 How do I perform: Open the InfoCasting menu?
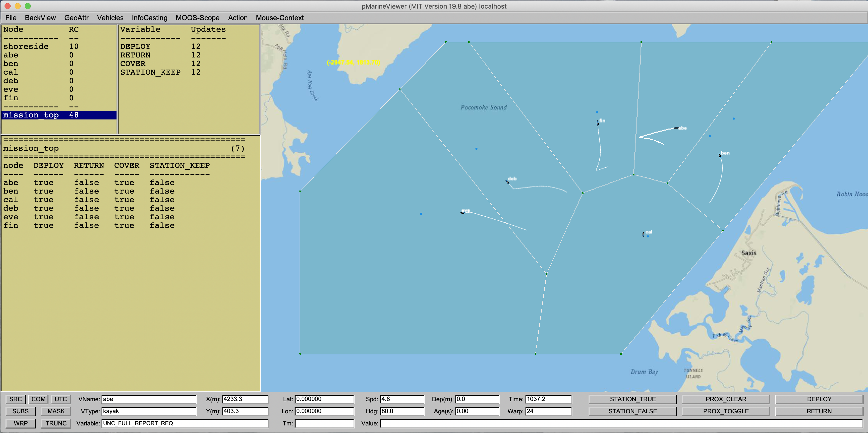(x=149, y=18)
